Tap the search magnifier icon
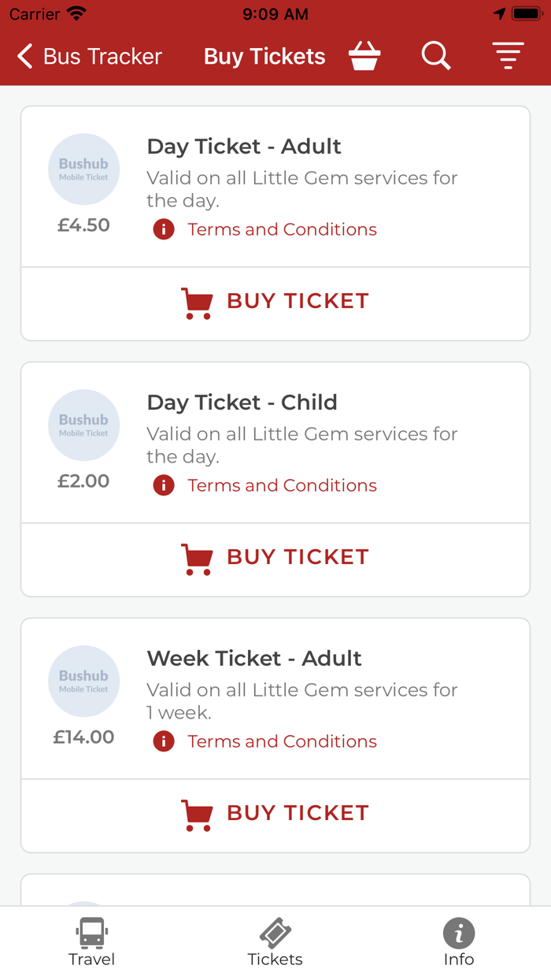 [x=435, y=56]
